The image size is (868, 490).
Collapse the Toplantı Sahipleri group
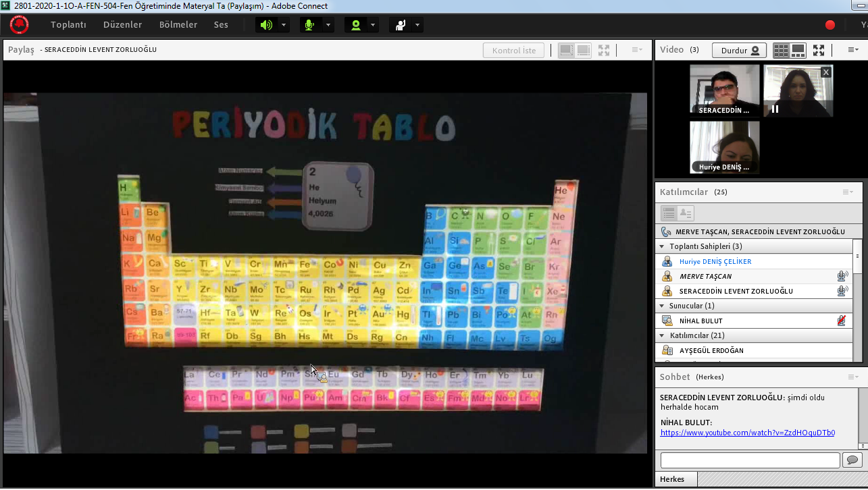point(662,246)
